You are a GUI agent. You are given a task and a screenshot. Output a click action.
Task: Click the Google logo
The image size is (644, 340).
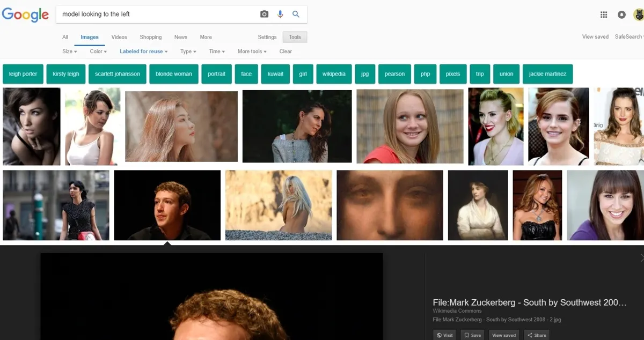25,14
